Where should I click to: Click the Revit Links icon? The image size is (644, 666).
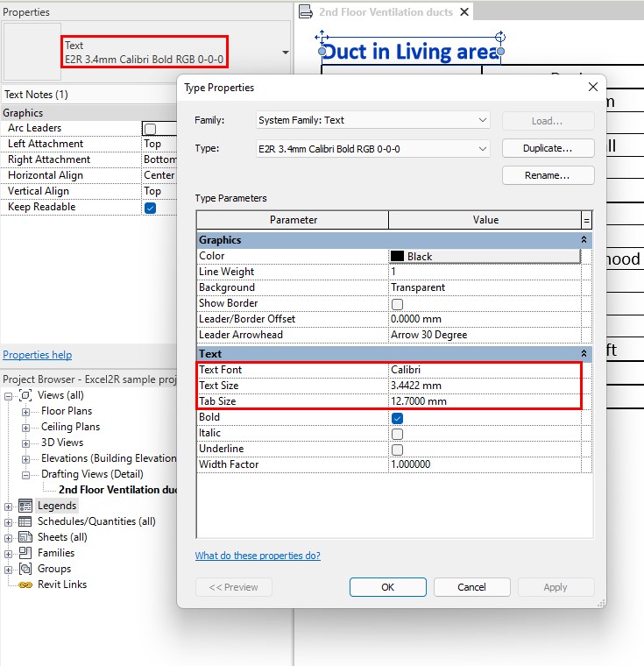pyautogui.click(x=25, y=585)
